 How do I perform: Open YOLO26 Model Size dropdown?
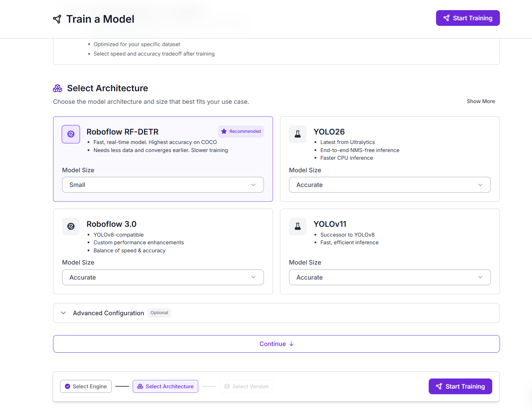tap(390, 185)
